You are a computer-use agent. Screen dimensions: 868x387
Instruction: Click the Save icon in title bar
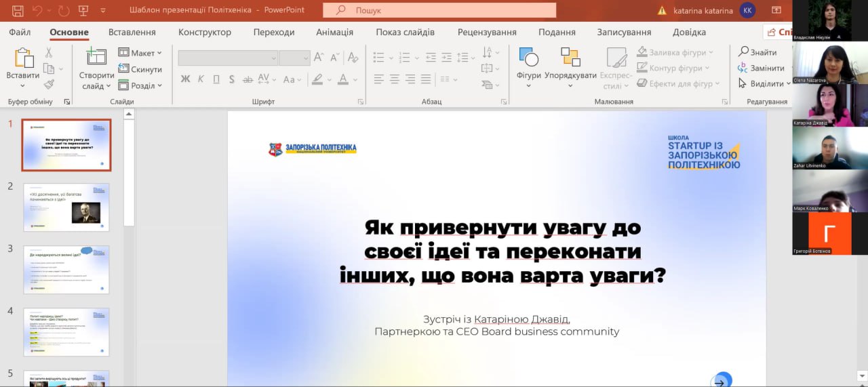pos(18,10)
